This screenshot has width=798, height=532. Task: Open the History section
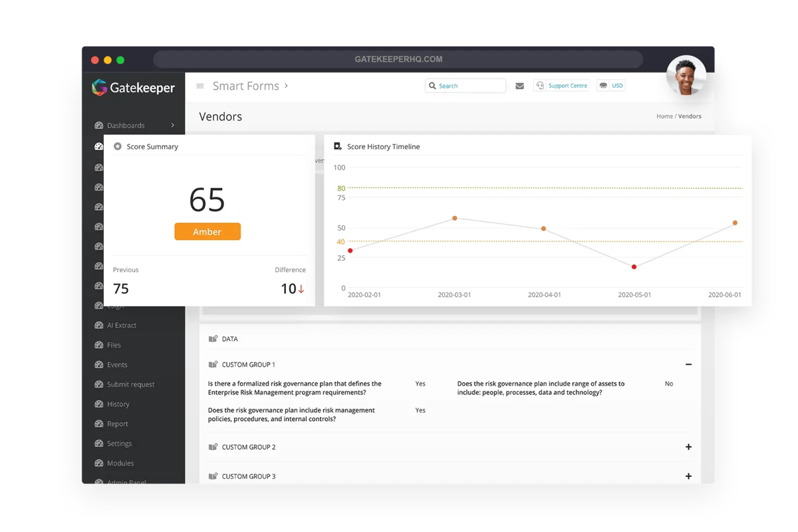click(118, 404)
